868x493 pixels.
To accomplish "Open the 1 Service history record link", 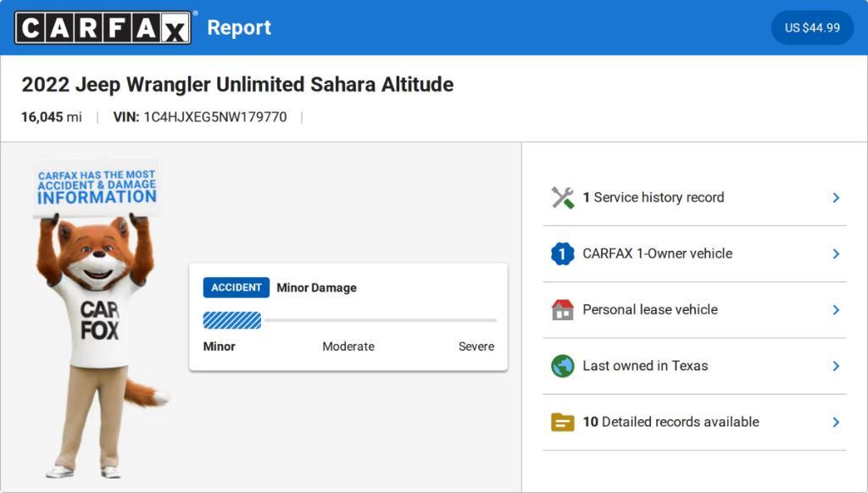I will (654, 197).
